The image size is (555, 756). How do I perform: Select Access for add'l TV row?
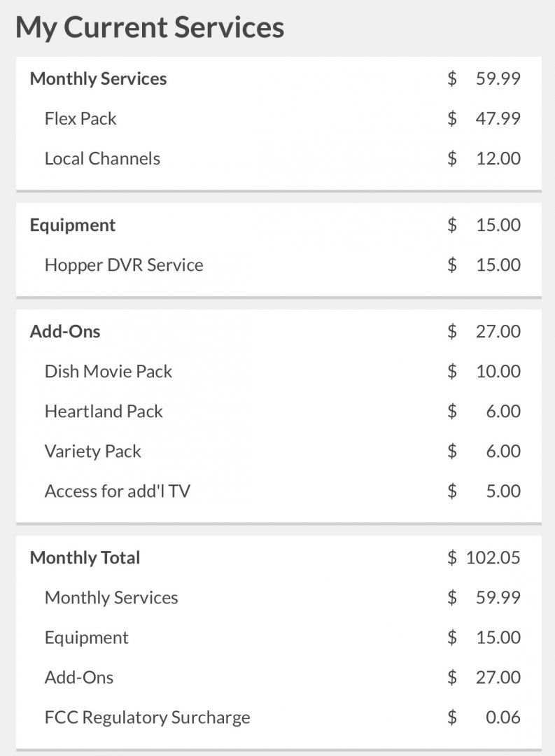[279, 491]
